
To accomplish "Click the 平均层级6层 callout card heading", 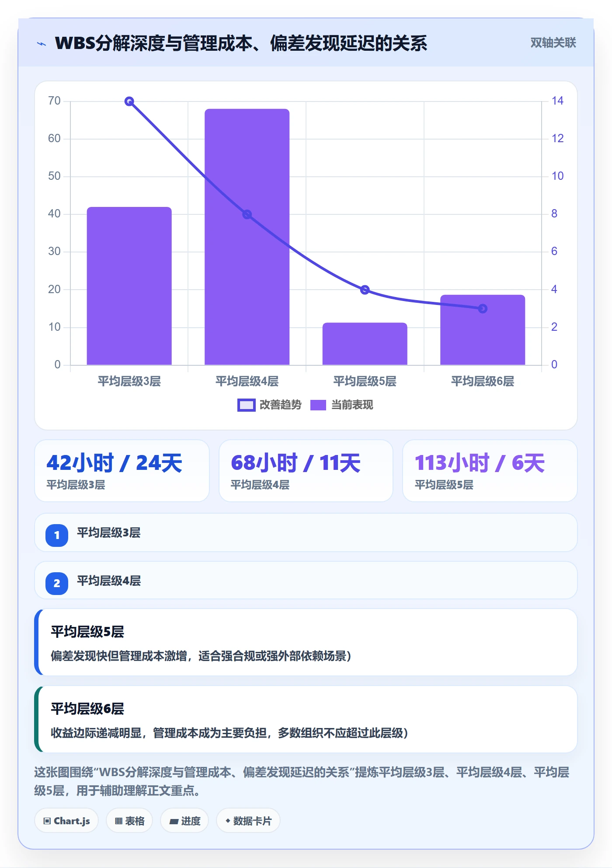I will pos(87,709).
